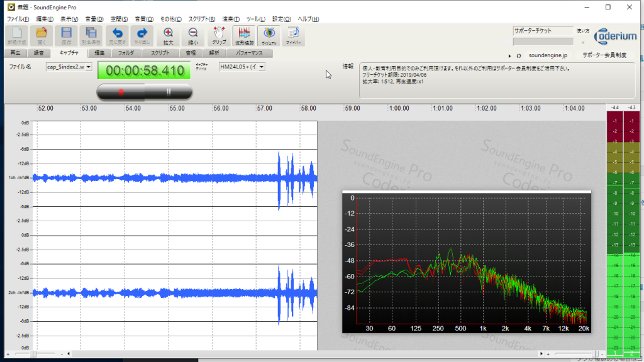Open the soundengine.jp link
This screenshot has height=362, width=644.
tap(548, 56)
